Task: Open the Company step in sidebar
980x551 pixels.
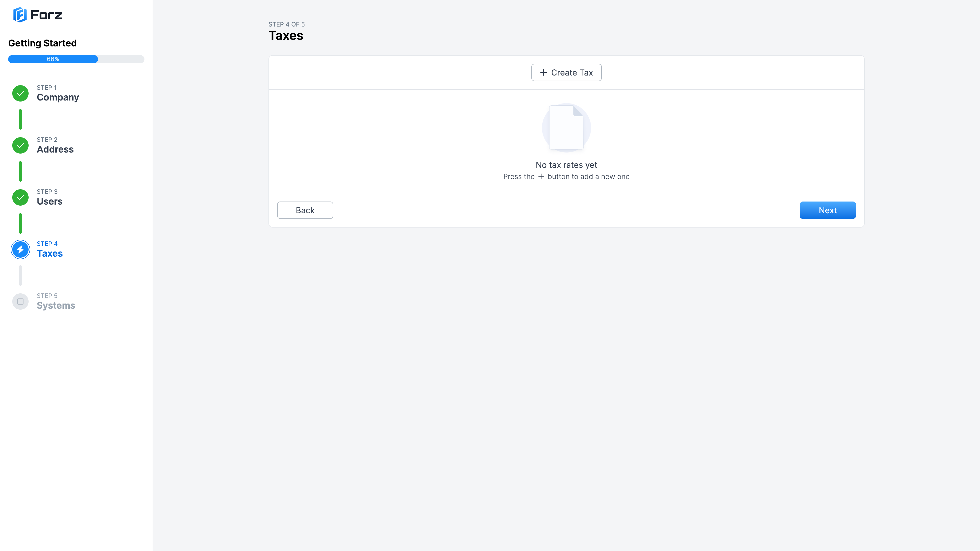Action: [x=58, y=93]
